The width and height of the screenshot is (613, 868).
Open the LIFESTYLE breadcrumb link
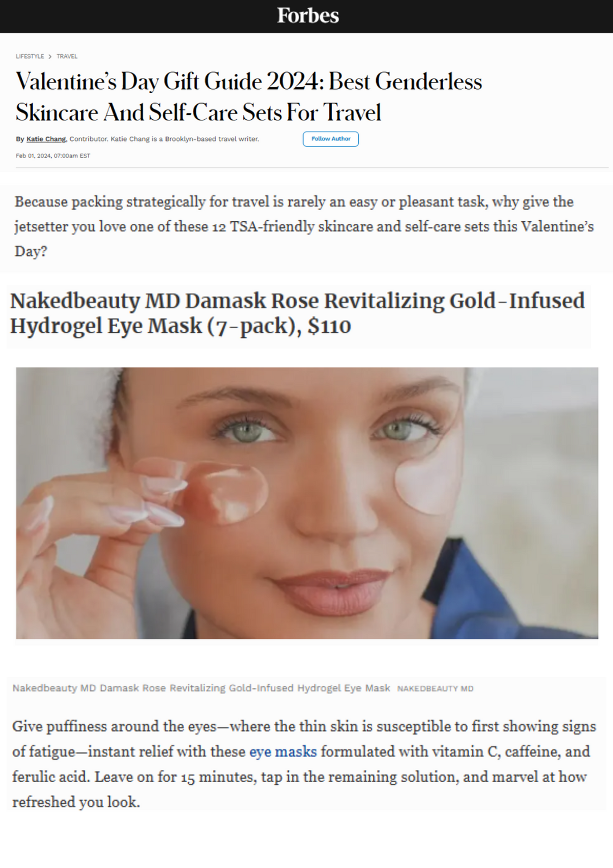pos(30,56)
